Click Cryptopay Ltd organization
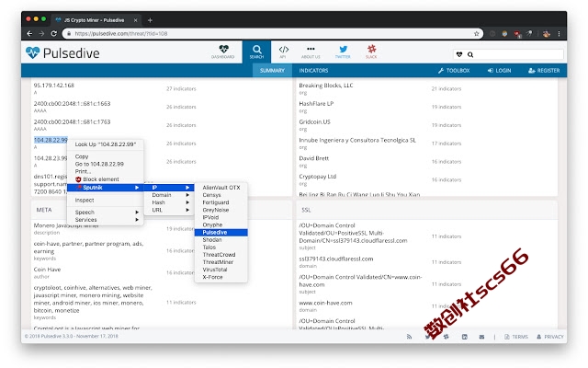 point(318,177)
